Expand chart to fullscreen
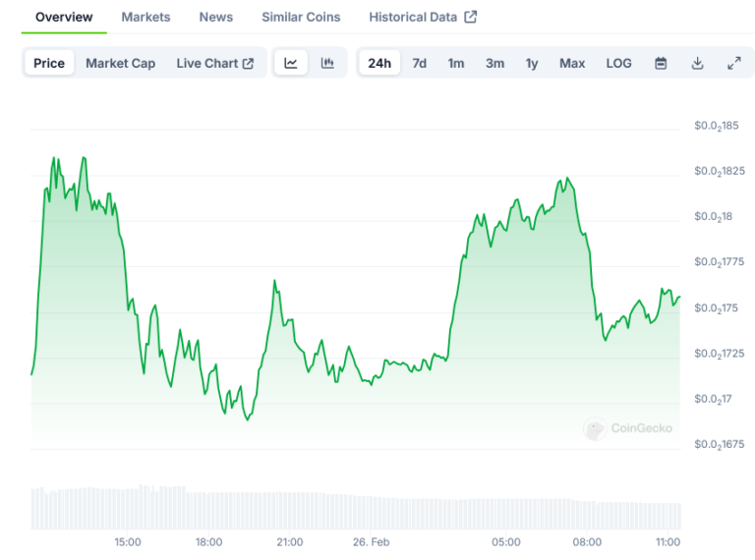This screenshot has width=755, height=560. click(x=733, y=63)
